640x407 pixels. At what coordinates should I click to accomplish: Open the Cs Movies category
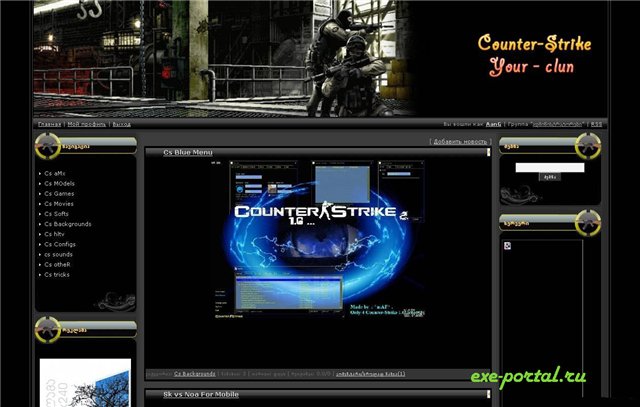pyautogui.click(x=59, y=204)
